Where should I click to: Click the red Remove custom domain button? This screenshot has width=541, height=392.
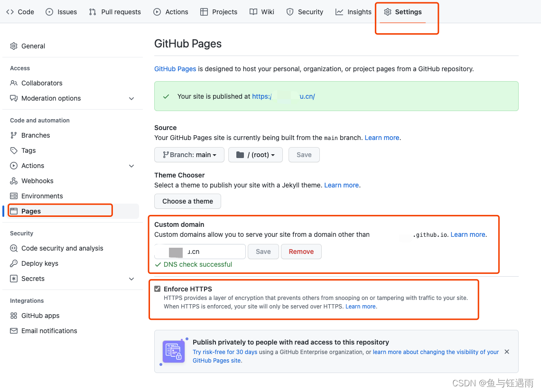[x=301, y=252]
